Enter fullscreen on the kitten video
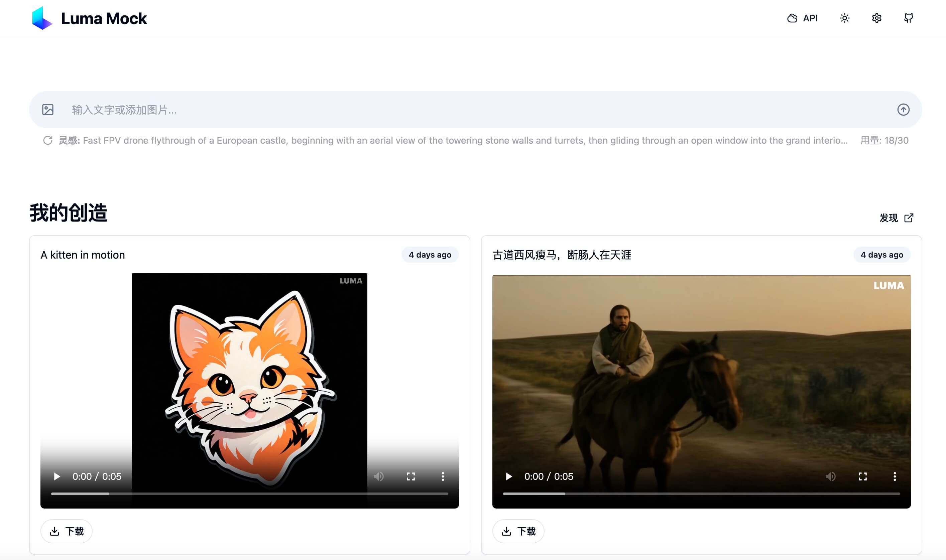This screenshot has width=946, height=560. (411, 476)
